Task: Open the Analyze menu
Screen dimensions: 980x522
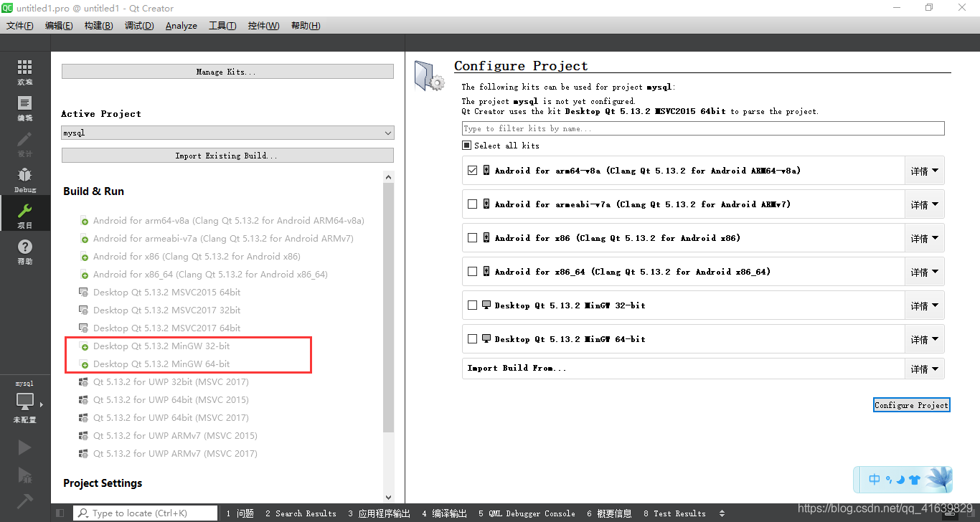Action: pos(182,26)
